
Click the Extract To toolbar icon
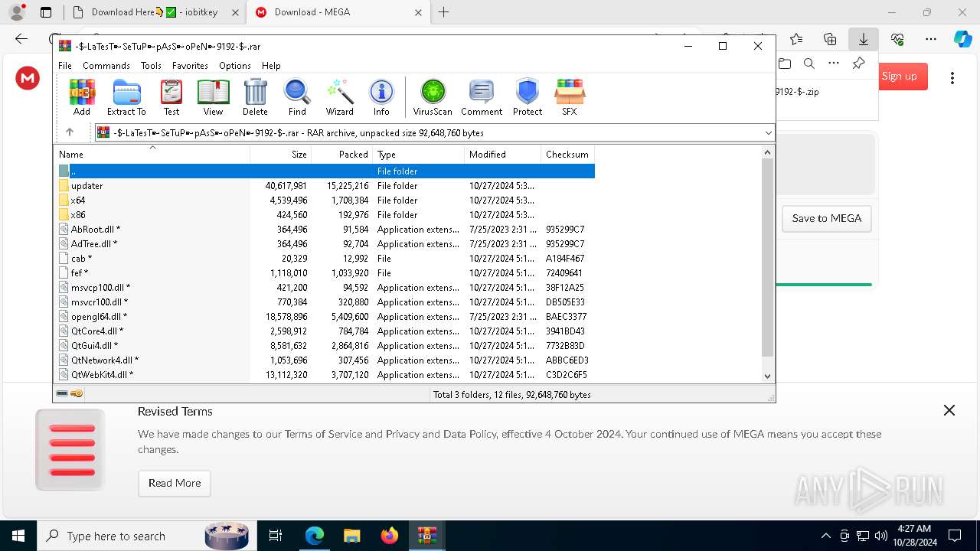coord(126,97)
